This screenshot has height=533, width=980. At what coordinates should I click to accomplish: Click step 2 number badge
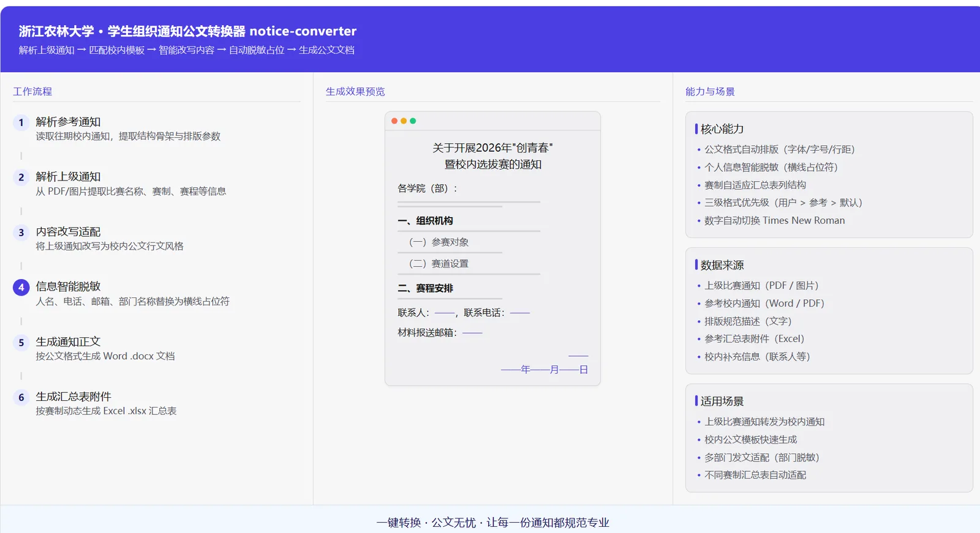coord(21,177)
